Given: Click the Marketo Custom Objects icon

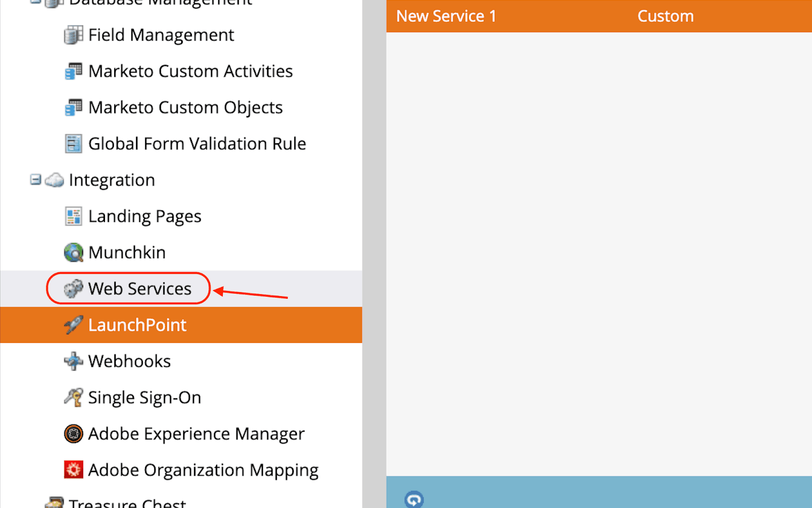Looking at the screenshot, I should [x=73, y=108].
